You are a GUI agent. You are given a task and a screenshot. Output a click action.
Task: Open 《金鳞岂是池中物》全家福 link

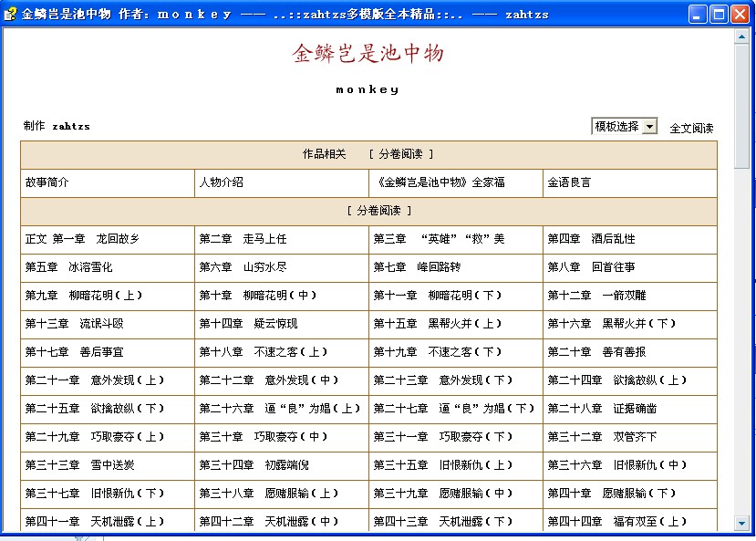[440, 182]
